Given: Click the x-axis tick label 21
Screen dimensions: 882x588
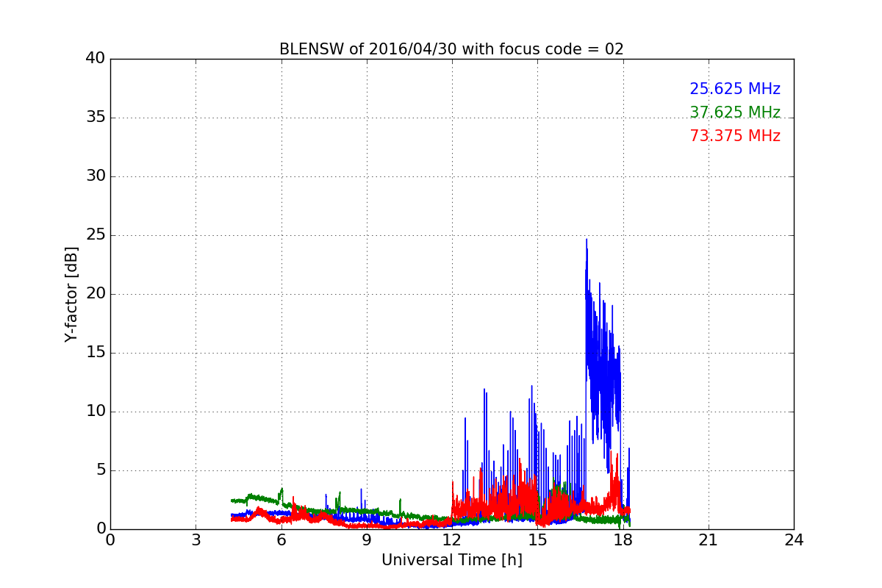Looking at the screenshot, I should click(709, 539).
